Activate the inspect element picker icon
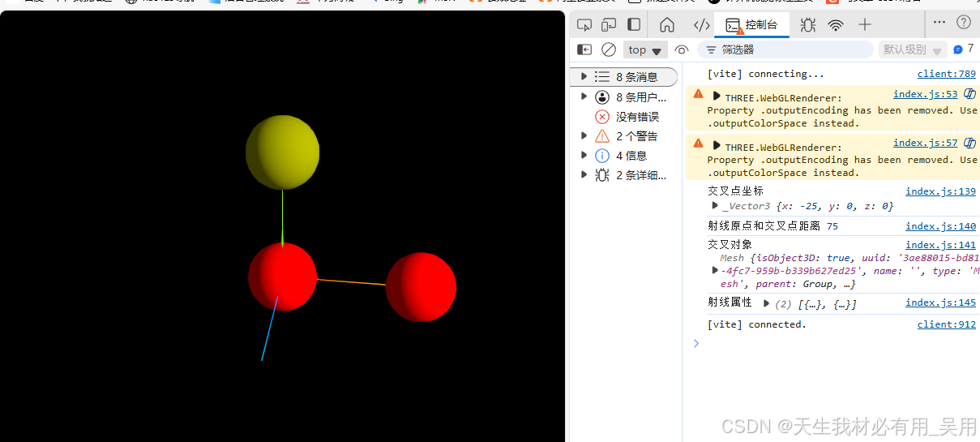This screenshot has width=980, height=442. [584, 24]
